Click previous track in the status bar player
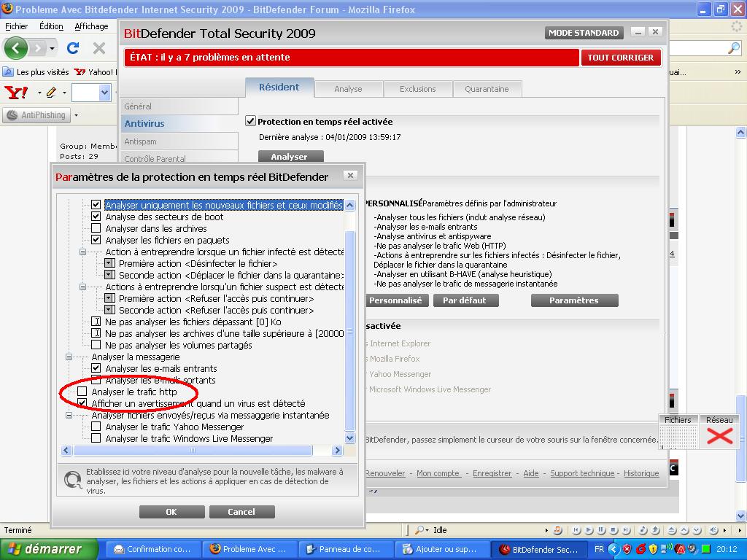Image resolution: width=747 pixels, height=560 pixels. pos(576,530)
